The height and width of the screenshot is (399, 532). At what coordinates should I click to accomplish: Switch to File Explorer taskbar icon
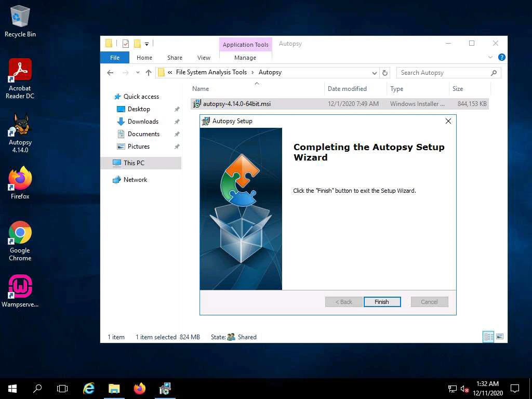[114, 389]
